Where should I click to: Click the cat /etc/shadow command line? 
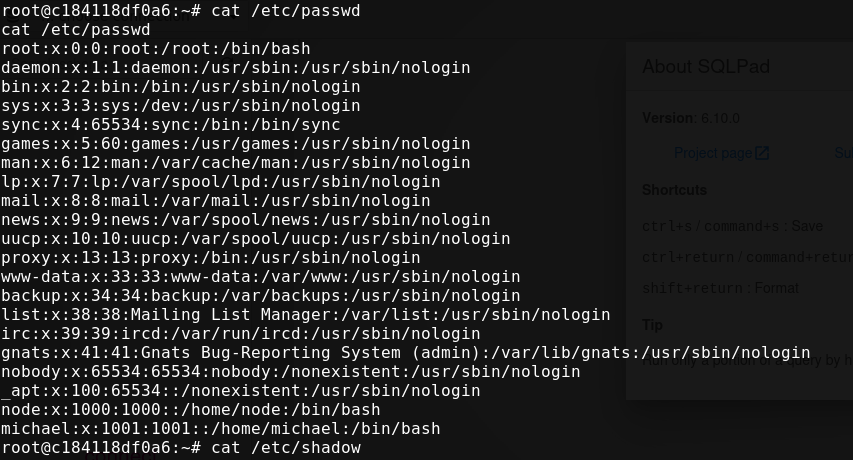click(181, 447)
